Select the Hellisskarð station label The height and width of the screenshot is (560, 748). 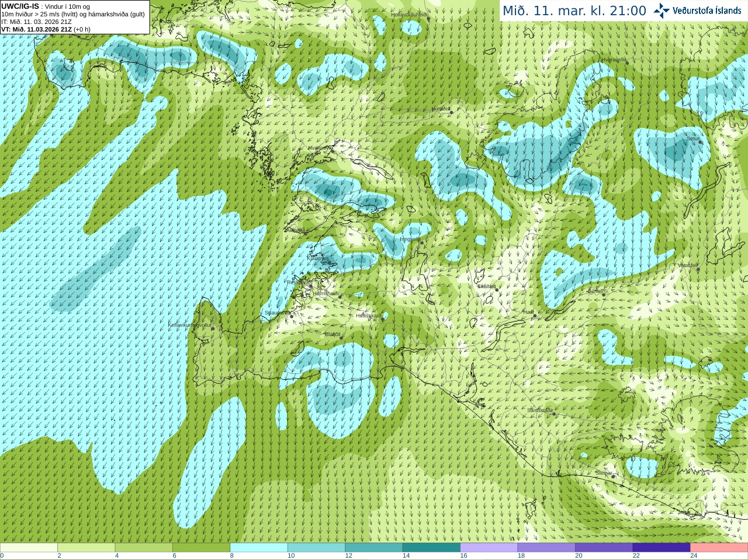pos(369,316)
